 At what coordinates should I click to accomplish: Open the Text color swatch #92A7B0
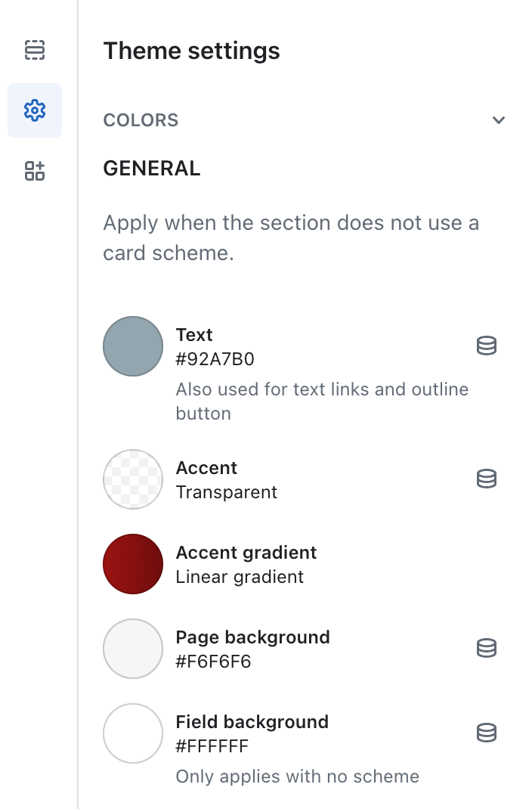pos(133,346)
